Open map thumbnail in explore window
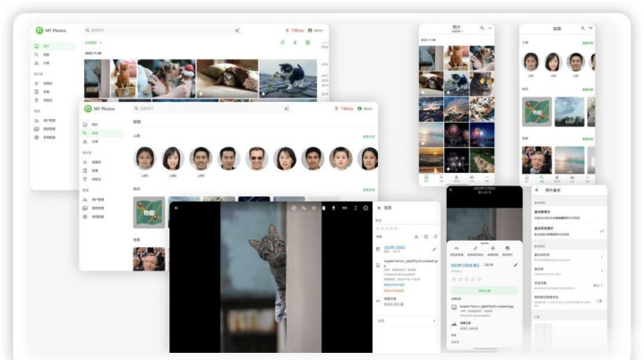The width and height of the screenshot is (644, 360). [x=149, y=212]
